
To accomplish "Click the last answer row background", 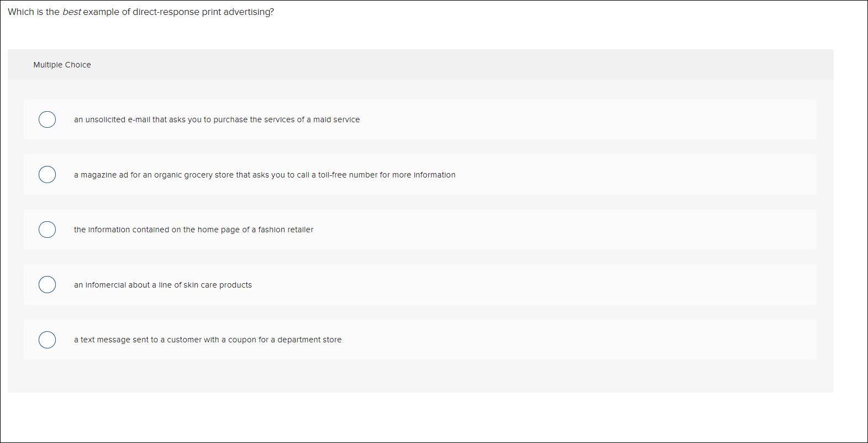I will pyautogui.click(x=608, y=340).
